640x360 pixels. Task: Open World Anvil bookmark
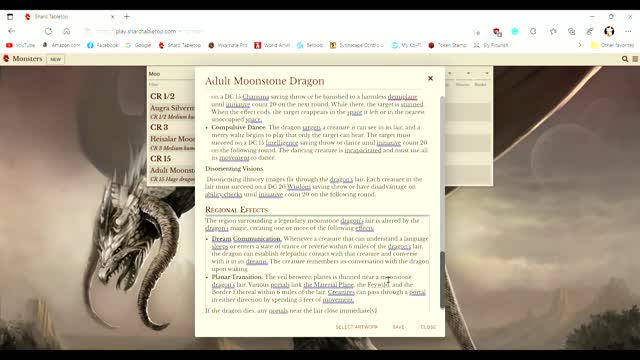point(272,45)
